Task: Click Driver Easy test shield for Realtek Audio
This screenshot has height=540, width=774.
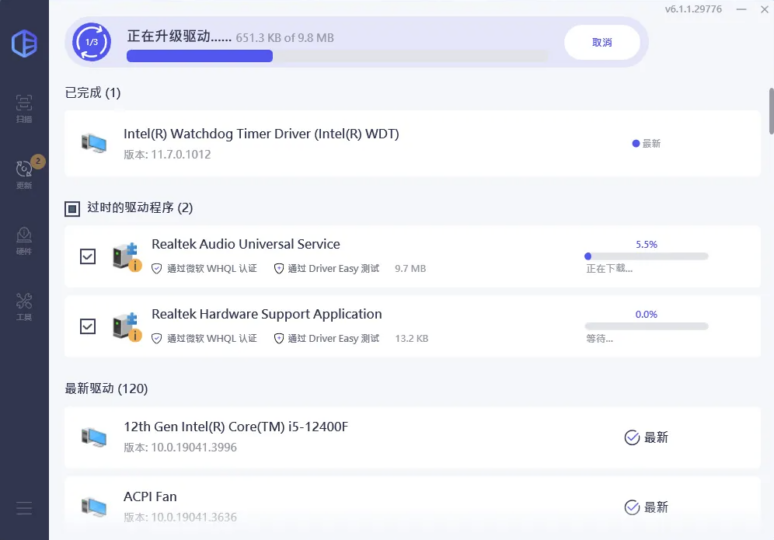Action: pos(279,269)
